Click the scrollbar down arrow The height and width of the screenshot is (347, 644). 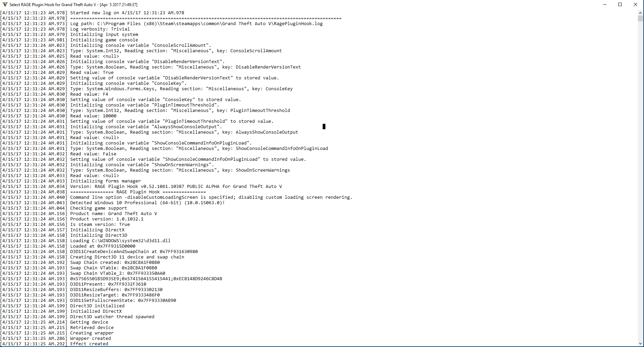641,344
